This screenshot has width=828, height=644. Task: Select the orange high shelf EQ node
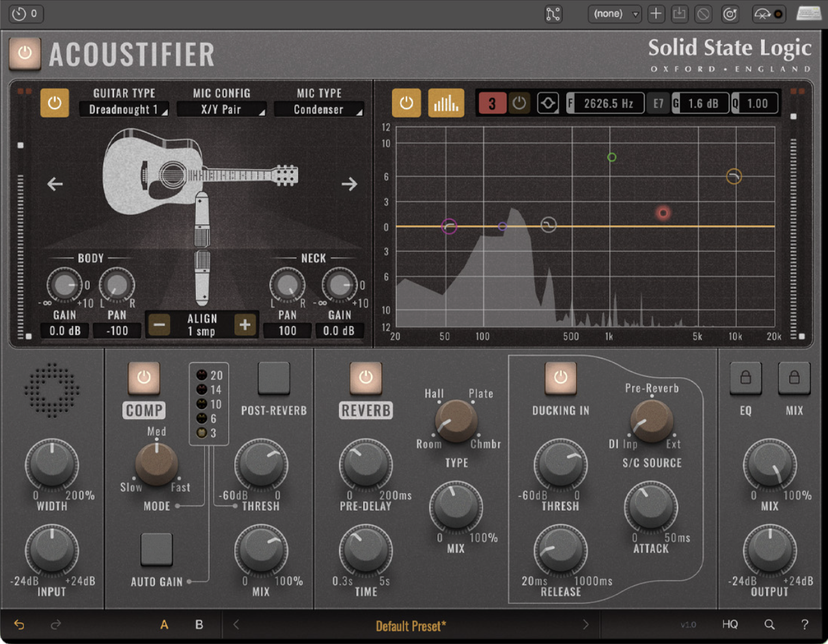pos(734,176)
